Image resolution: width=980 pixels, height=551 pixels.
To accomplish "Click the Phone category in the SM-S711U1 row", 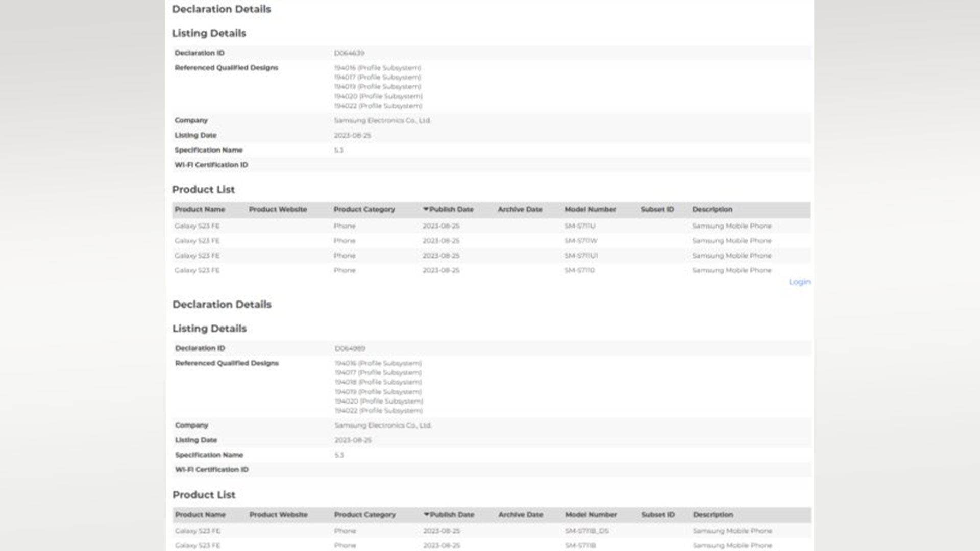I will [x=345, y=256].
